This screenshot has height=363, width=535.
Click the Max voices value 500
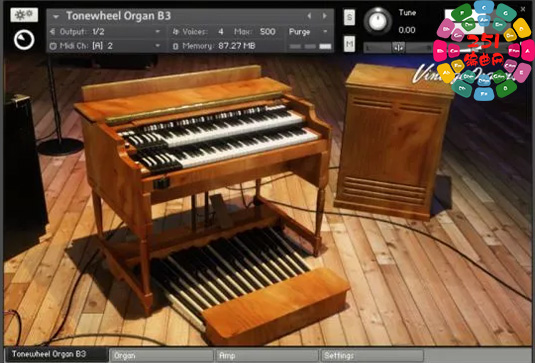click(x=268, y=31)
